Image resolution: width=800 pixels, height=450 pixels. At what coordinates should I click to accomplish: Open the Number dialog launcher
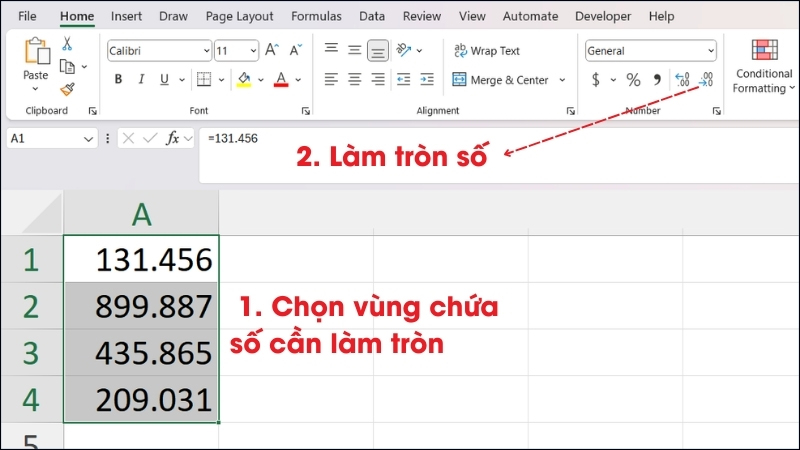pyautogui.click(x=716, y=111)
